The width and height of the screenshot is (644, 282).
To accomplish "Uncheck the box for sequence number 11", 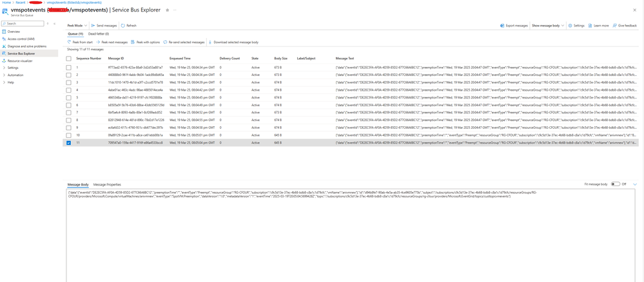I will [68, 142].
